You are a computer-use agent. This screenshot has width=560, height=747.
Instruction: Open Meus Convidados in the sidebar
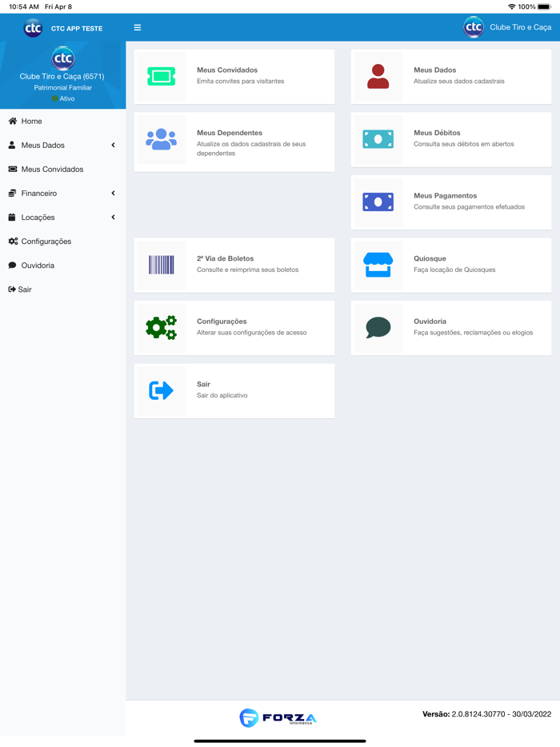pos(52,170)
